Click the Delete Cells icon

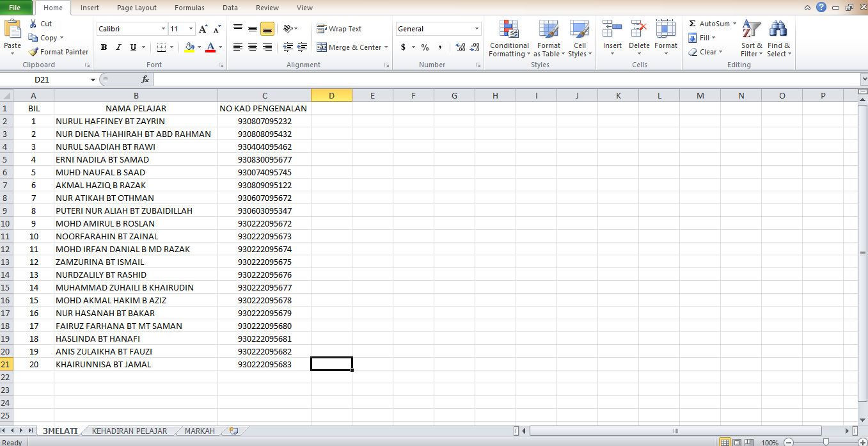pyautogui.click(x=639, y=29)
